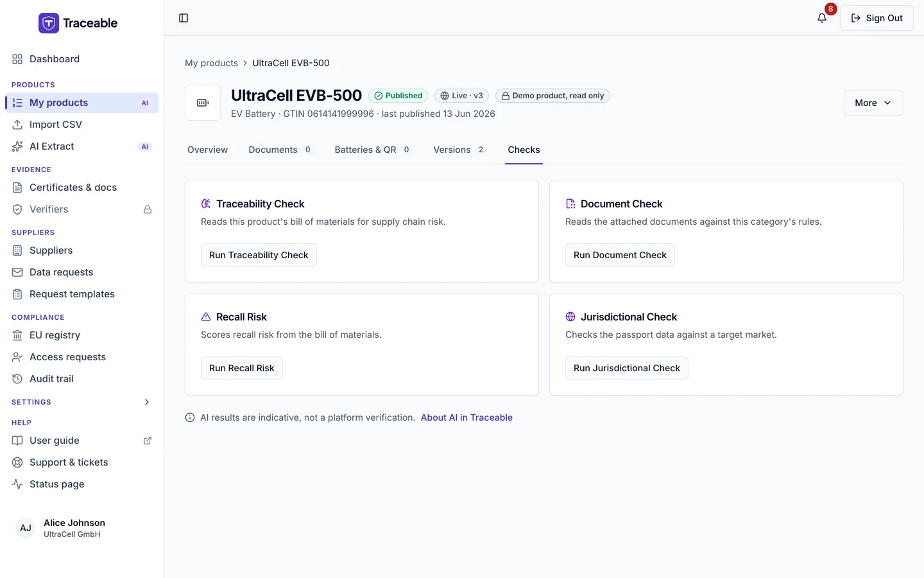
Task: Click the Sign Out button
Action: [x=877, y=18]
